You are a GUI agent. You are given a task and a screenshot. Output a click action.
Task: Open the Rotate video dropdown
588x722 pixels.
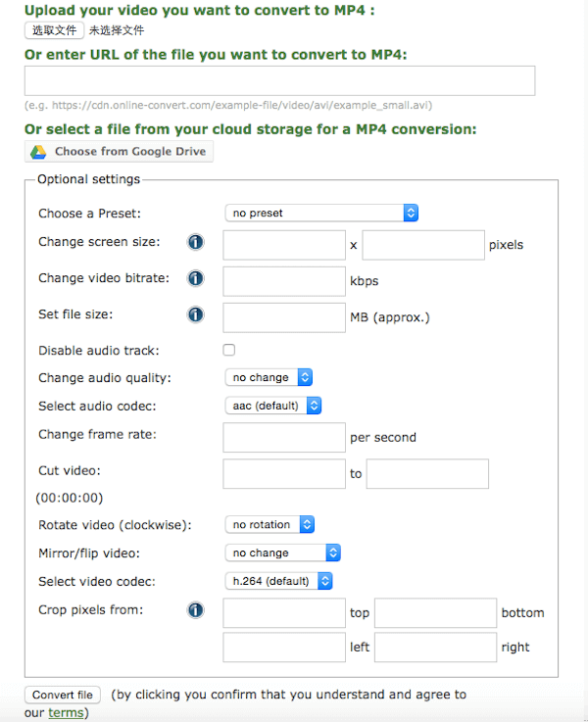click(x=269, y=524)
